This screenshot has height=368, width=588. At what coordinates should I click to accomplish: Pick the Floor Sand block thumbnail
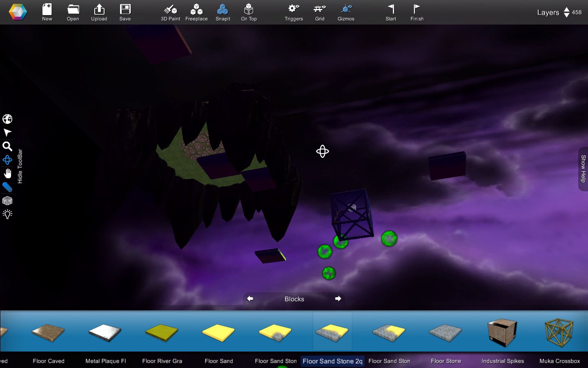pyautogui.click(x=219, y=332)
